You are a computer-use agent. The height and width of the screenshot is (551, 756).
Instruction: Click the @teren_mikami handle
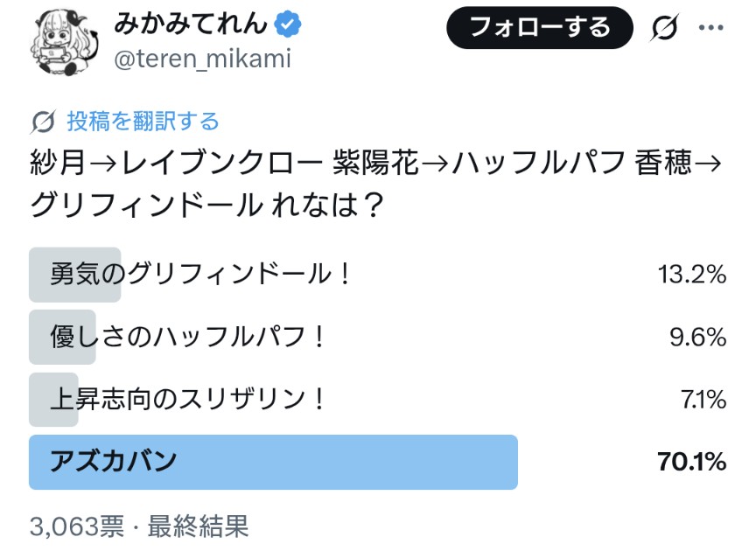[201, 60]
